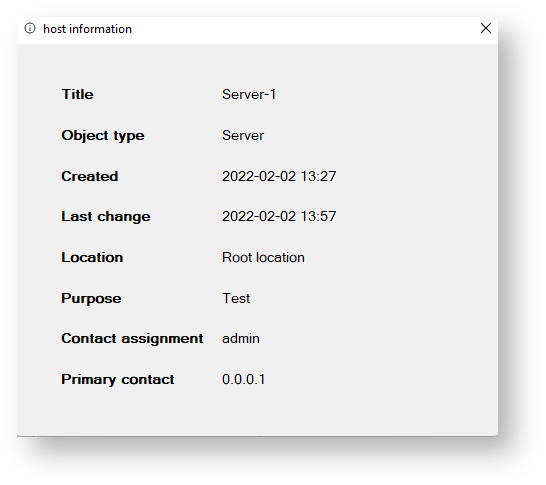Select the Root location value

pos(263,258)
